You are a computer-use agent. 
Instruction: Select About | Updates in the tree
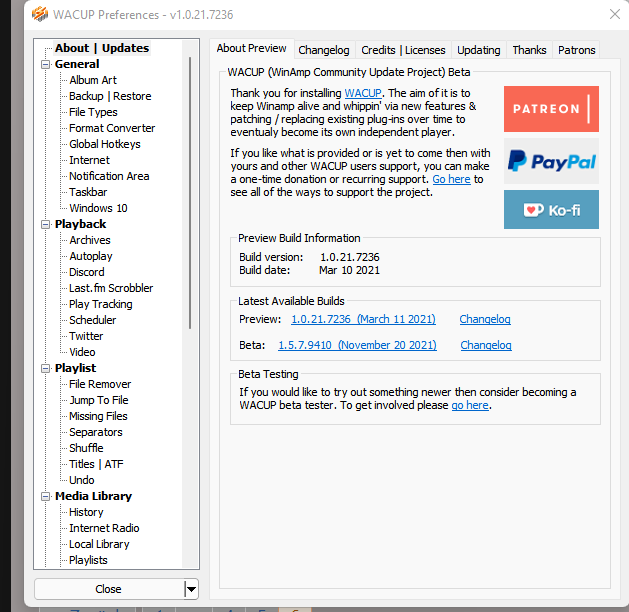tap(102, 48)
